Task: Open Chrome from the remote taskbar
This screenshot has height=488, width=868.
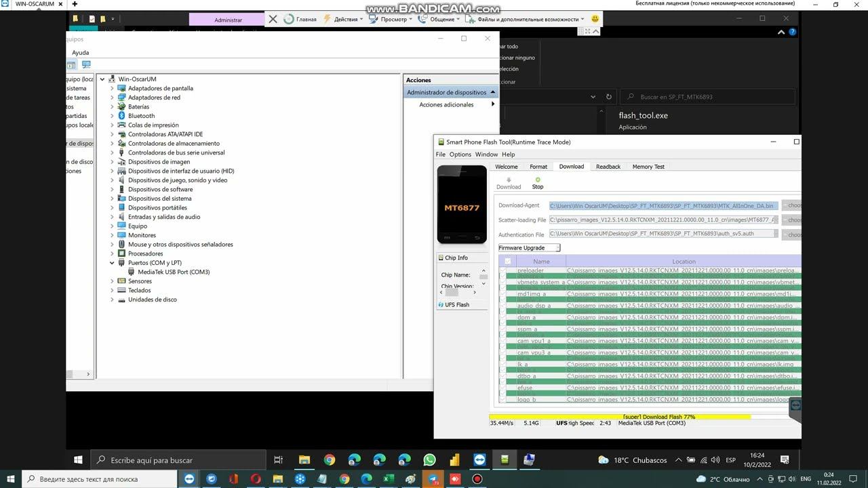Action: pos(329,460)
